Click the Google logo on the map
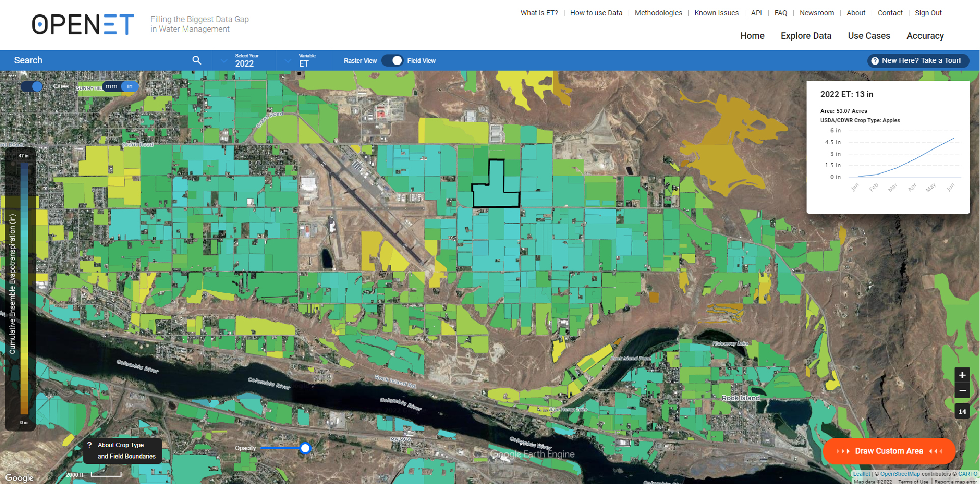 pos(20,478)
